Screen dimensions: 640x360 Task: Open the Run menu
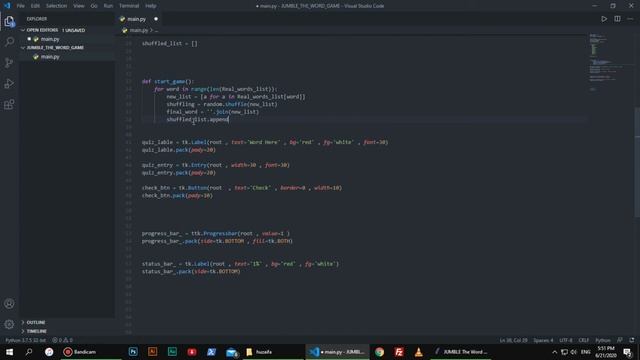point(108,6)
